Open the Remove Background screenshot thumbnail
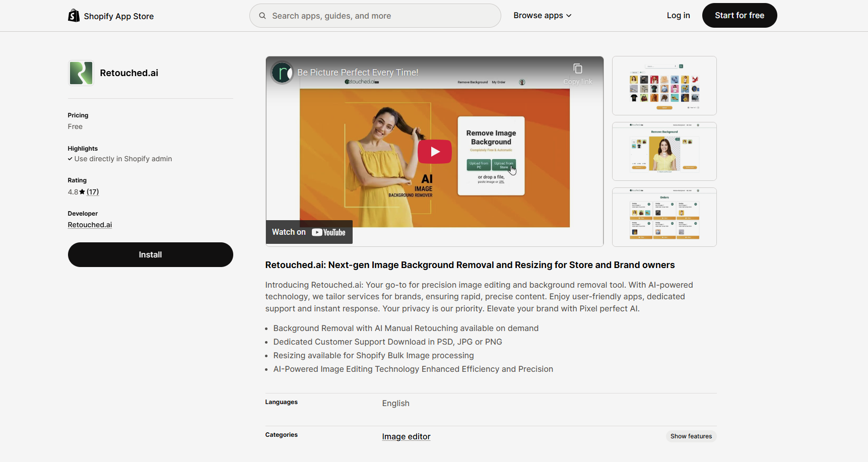The height and width of the screenshot is (462, 868). (x=664, y=151)
